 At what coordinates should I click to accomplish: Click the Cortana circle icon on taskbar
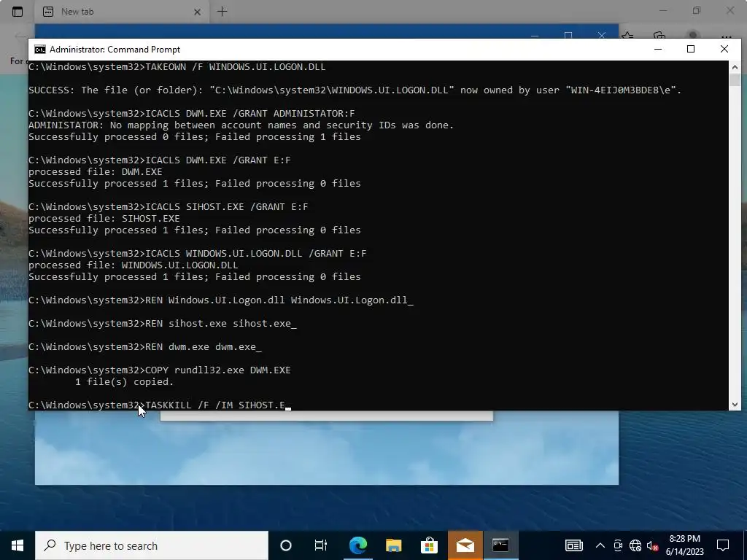coord(286,545)
